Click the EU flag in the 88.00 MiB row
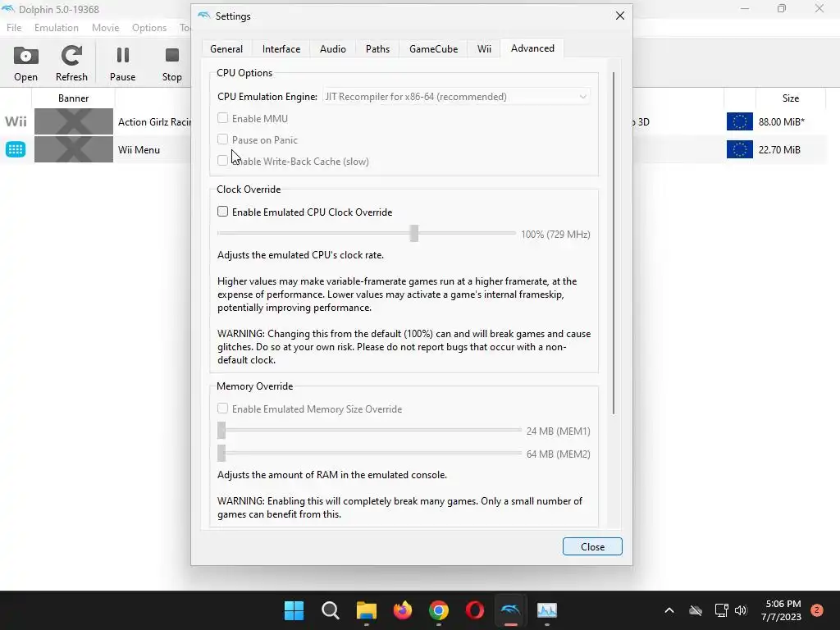 (x=739, y=121)
